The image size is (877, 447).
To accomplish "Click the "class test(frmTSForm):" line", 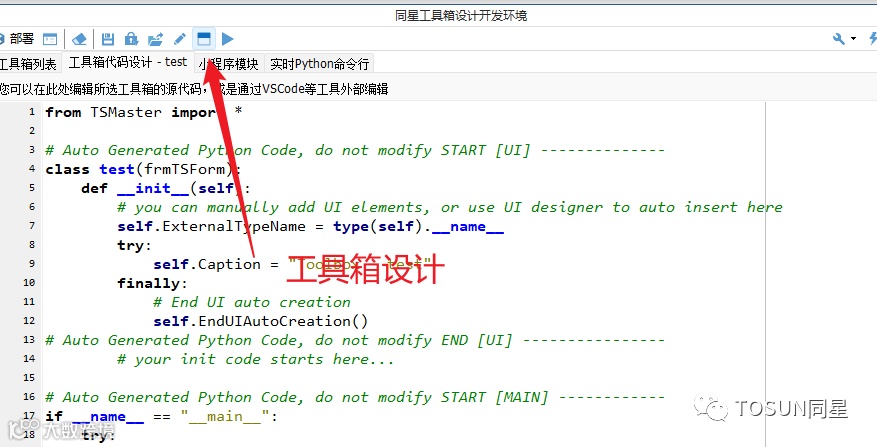I will (x=142, y=169).
